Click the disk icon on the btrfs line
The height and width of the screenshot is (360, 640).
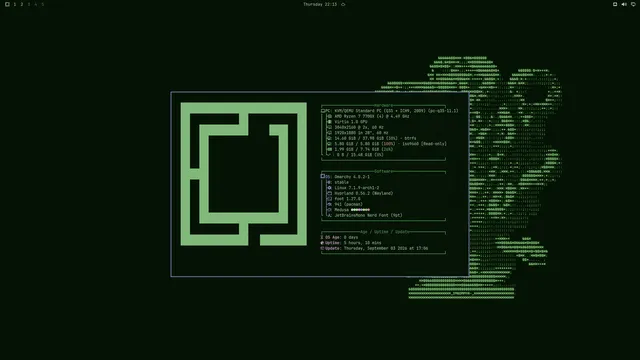tap(330, 138)
